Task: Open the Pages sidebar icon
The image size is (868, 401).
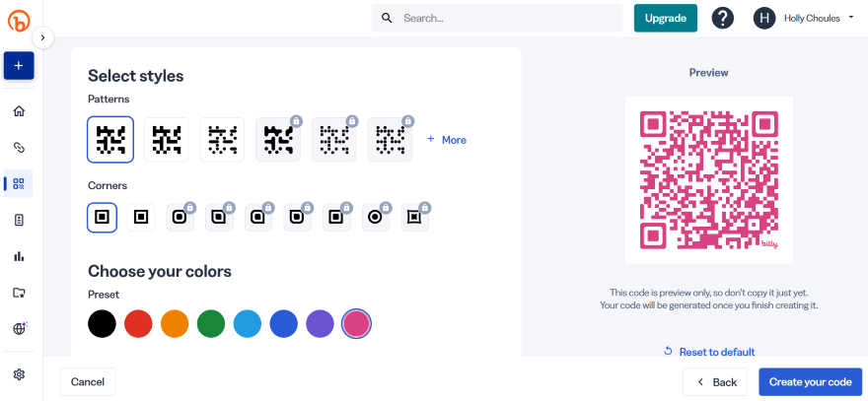Action: (19, 220)
